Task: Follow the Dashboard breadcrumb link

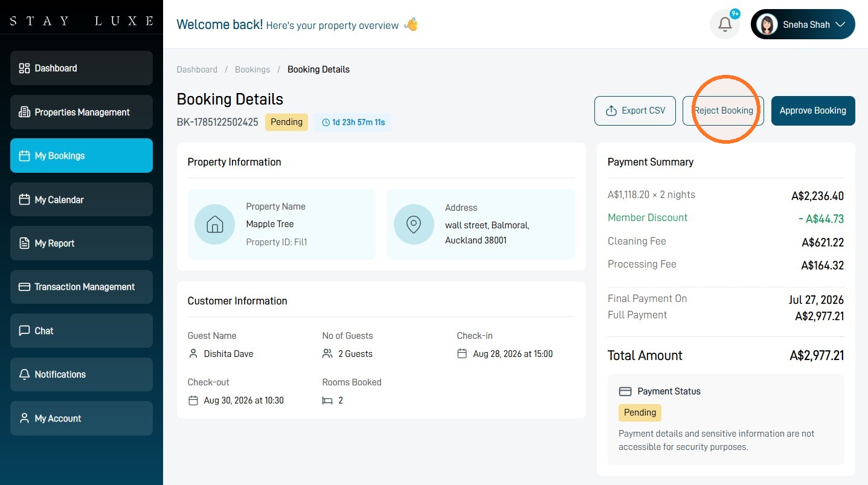Action: tap(197, 69)
